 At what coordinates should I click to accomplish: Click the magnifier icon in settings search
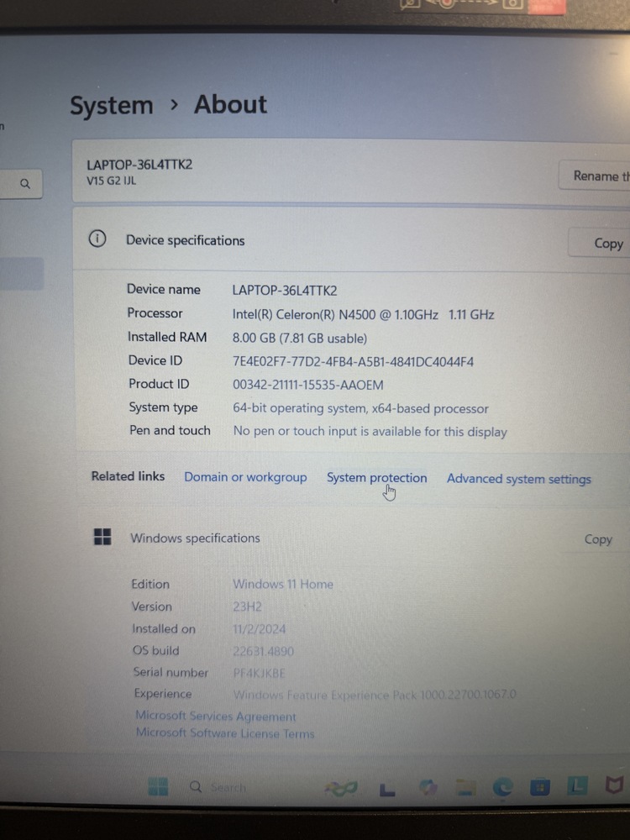pyautogui.click(x=25, y=184)
